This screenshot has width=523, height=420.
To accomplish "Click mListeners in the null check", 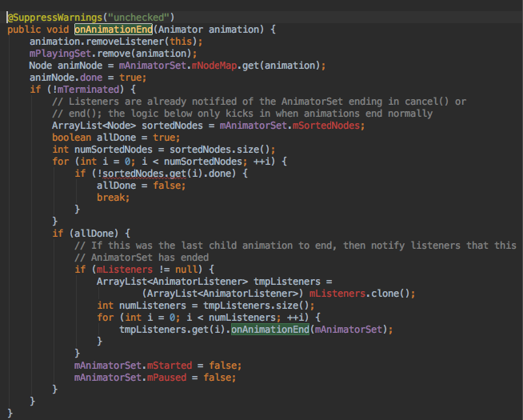I will (x=125, y=270).
